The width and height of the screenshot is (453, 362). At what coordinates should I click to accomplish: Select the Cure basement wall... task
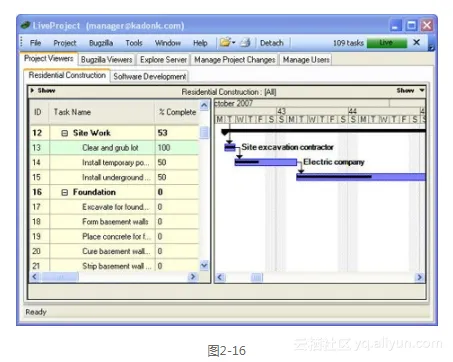116,251
